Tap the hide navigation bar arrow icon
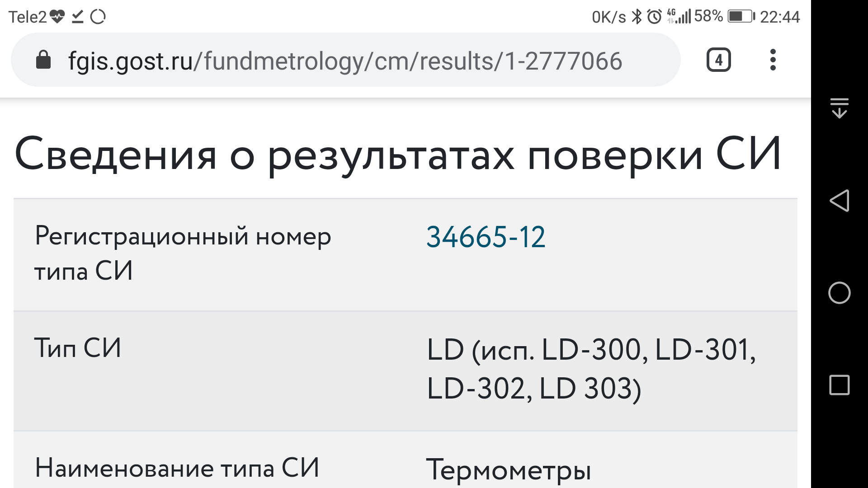Image resolution: width=868 pixels, height=488 pixels. click(839, 108)
